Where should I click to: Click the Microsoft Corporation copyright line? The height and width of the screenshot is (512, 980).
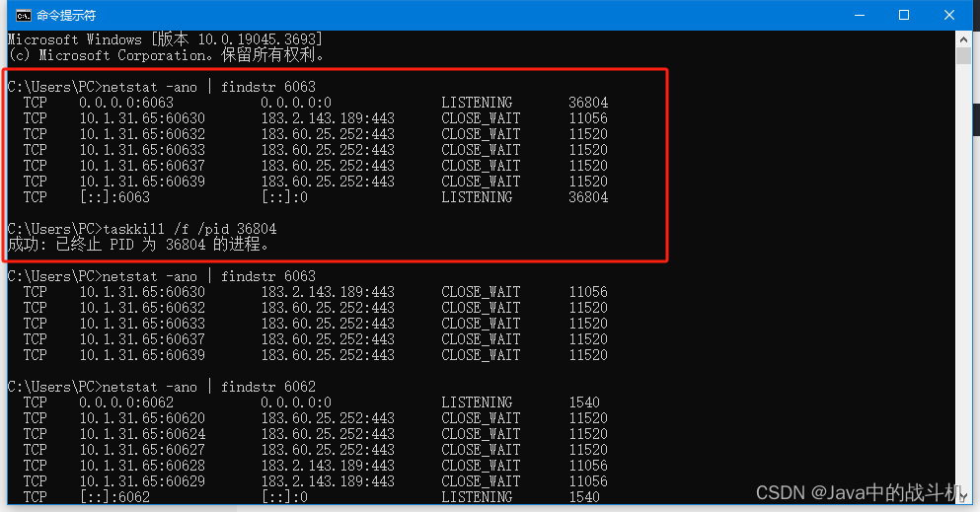click(x=166, y=55)
